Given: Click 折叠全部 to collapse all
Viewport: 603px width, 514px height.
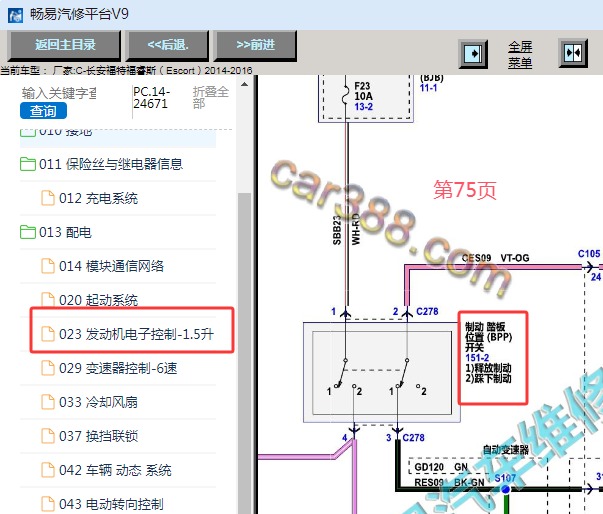Looking at the screenshot, I should click(x=210, y=98).
